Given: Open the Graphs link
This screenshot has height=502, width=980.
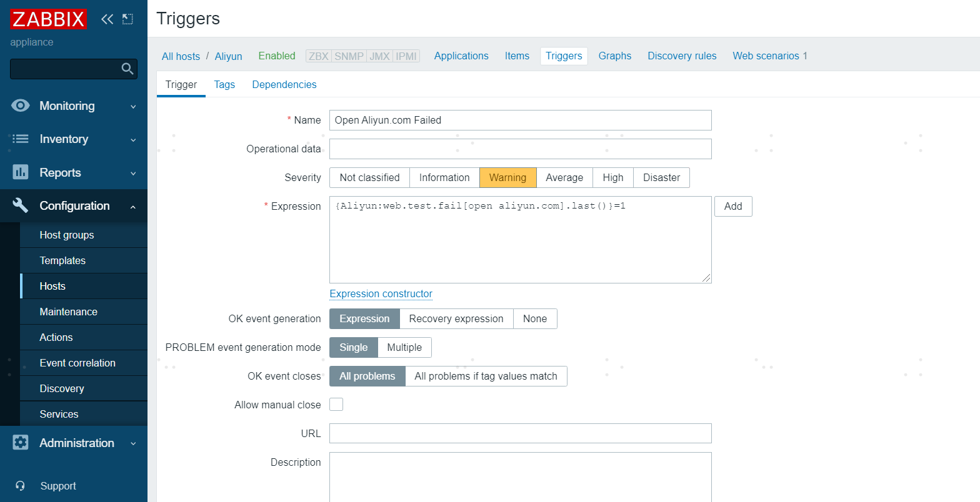Looking at the screenshot, I should coord(615,56).
